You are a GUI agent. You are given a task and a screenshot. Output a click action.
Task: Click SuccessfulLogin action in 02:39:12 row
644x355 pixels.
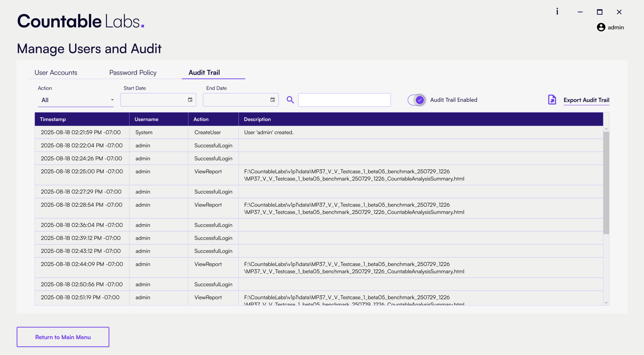pyautogui.click(x=213, y=238)
